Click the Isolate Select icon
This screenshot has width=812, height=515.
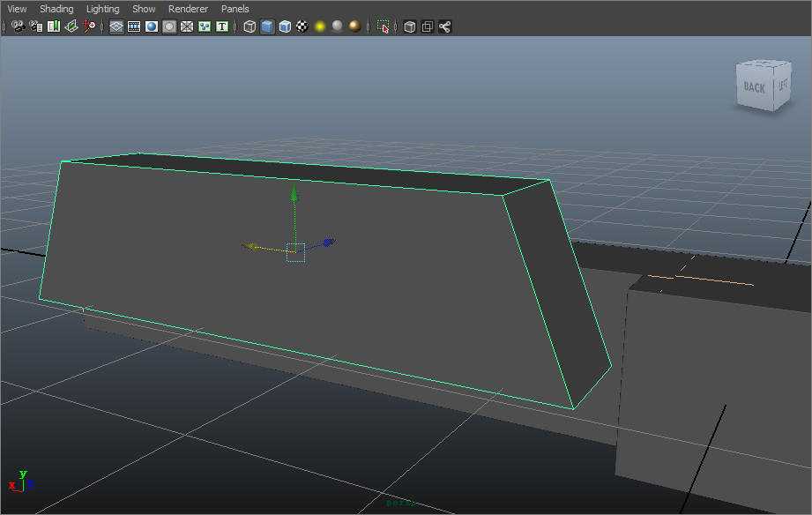384,26
